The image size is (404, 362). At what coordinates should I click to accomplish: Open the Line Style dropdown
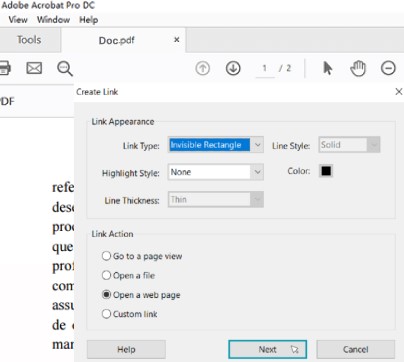[349, 145]
